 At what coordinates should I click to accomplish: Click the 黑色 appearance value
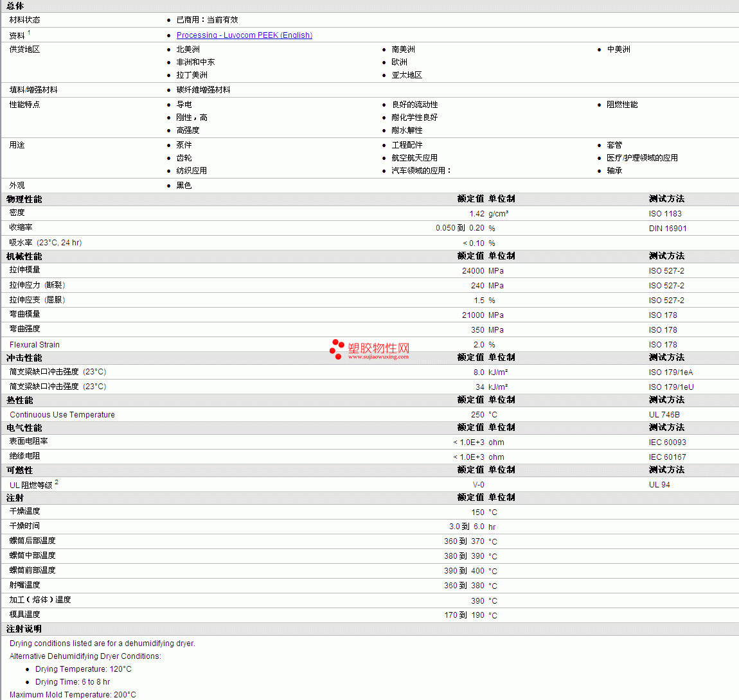[184, 186]
